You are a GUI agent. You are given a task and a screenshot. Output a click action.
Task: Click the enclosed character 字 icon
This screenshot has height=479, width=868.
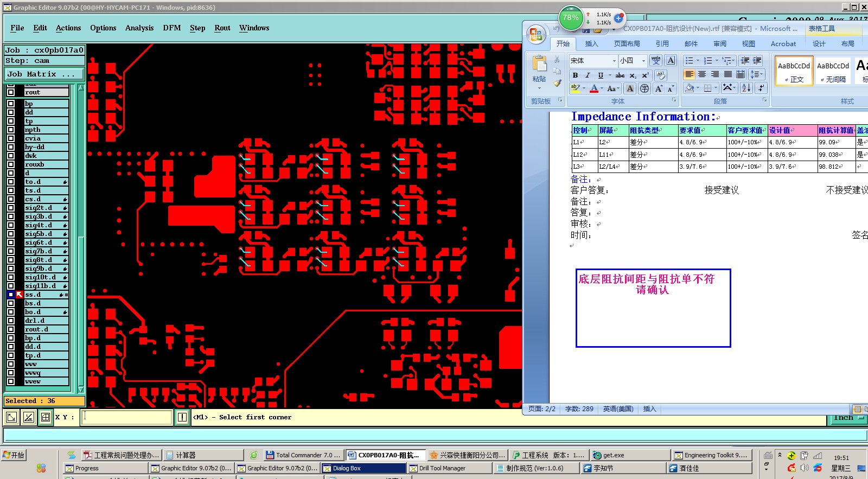pyautogui.click(x=644, y=88)
